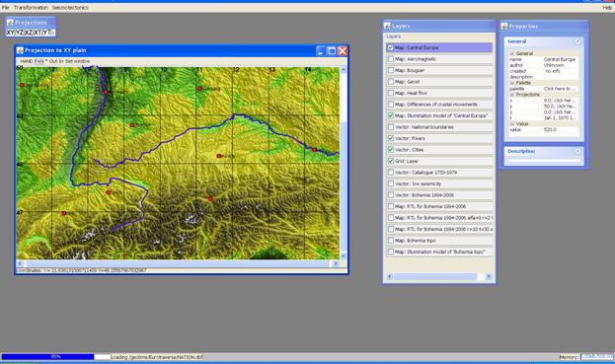The width and height of the screenshot is (615, 364).
Task: Click the Properties panel title icon
Action: (504, 27)
